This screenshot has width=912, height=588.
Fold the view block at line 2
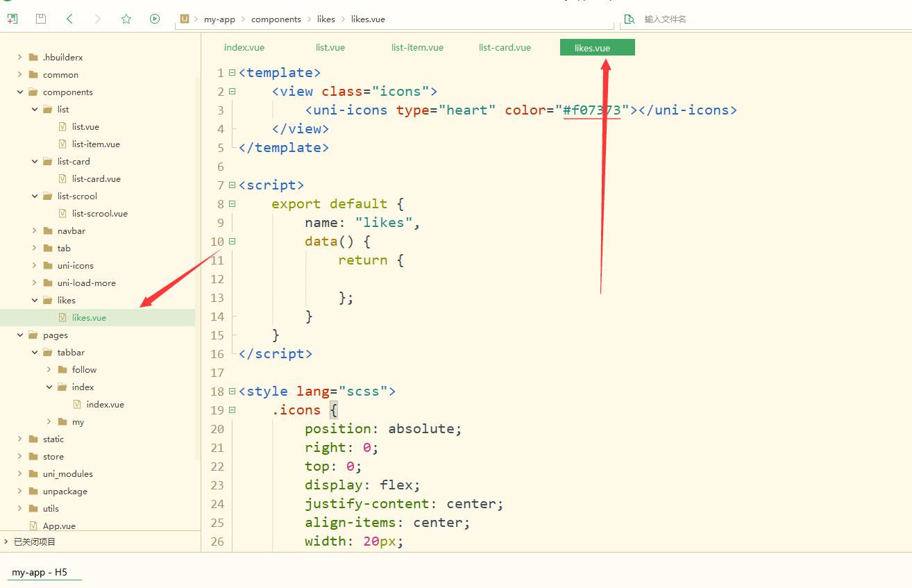[x=232, y=91]
